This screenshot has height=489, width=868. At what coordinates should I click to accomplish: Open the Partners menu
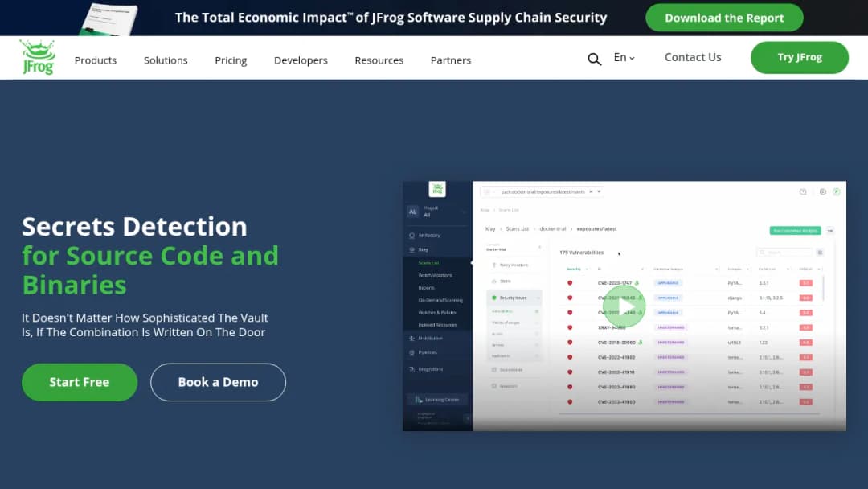[x=451, y=60]
